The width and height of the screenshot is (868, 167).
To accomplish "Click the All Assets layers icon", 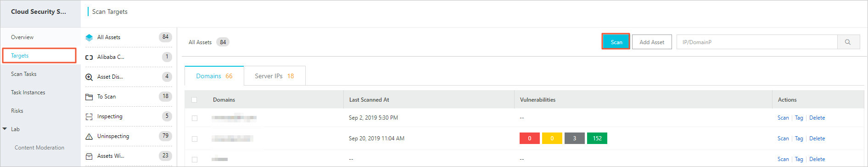I will coord(89,38).
